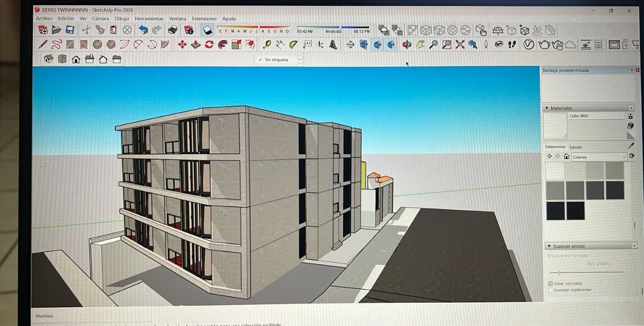Pick the material eyedropper sampler
Screen dimensions: 644x326
(631, 146)
